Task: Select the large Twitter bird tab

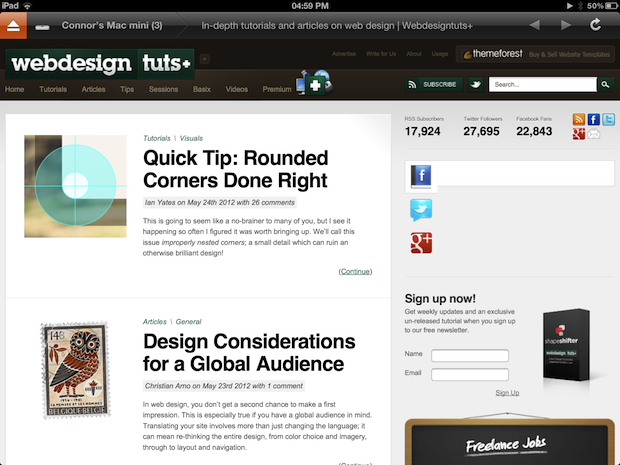Action: (421, 210)
